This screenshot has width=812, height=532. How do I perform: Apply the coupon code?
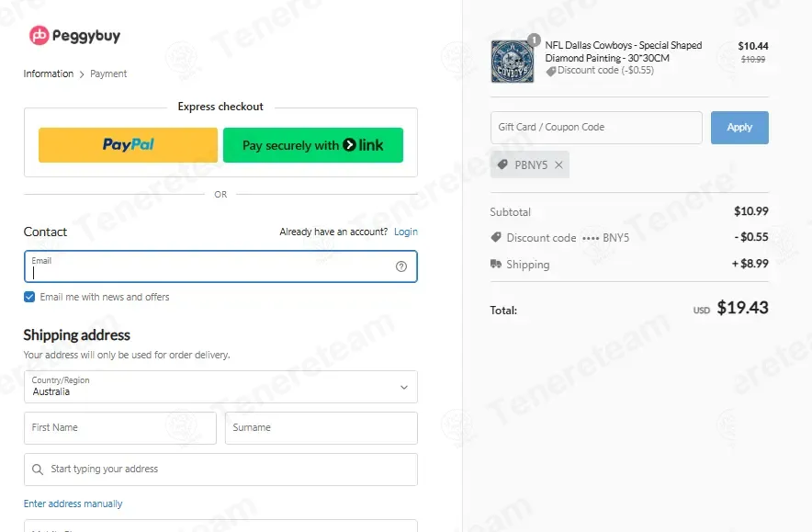pyautogui.click(x=739, y=128)
